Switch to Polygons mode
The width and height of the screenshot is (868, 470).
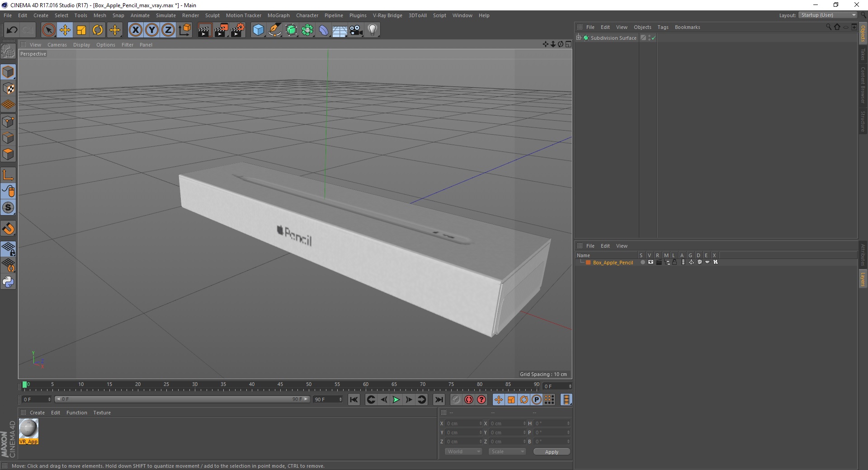(8, 154)
